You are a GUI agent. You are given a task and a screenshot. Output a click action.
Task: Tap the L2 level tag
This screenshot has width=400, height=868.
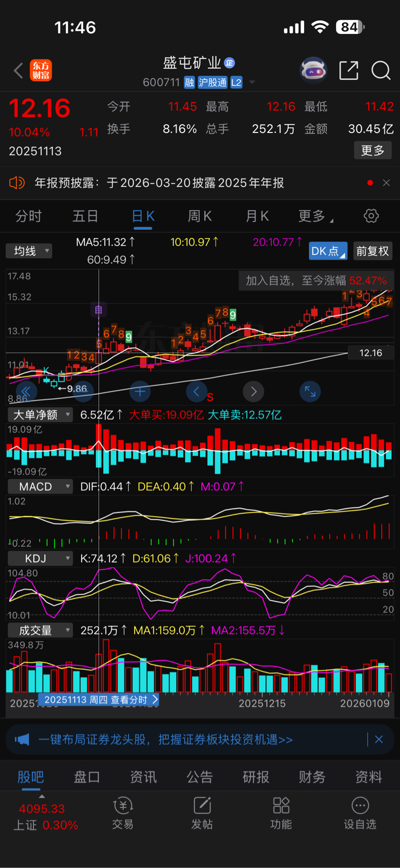click(236, 82)
